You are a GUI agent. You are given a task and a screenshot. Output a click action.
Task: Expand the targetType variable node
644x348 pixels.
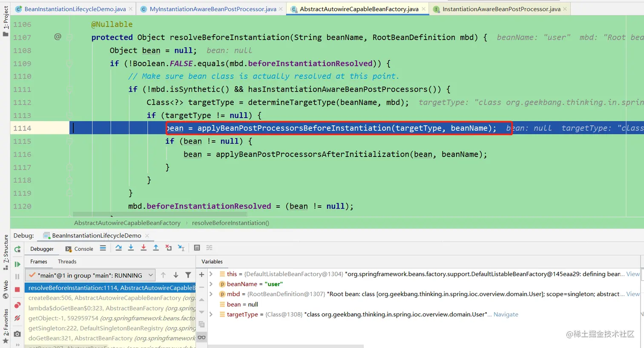pos(211,314)
